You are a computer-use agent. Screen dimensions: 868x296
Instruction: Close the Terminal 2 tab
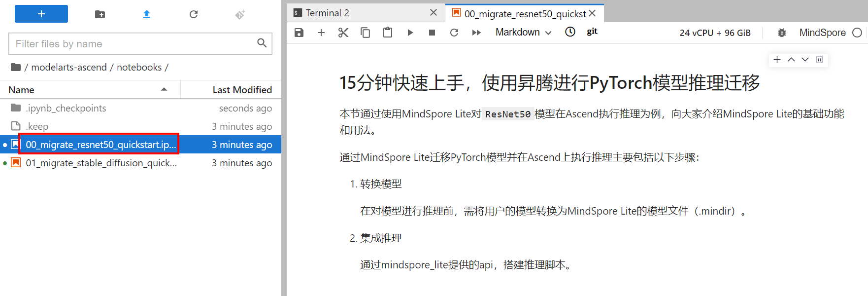(x=434, y=13)
